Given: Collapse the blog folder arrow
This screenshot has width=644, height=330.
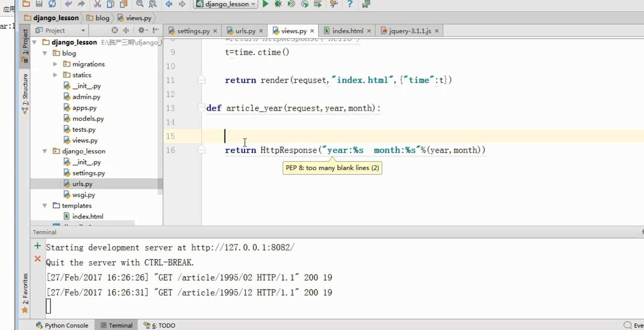Looking at the screenshot, I should (x=45, y=53).
